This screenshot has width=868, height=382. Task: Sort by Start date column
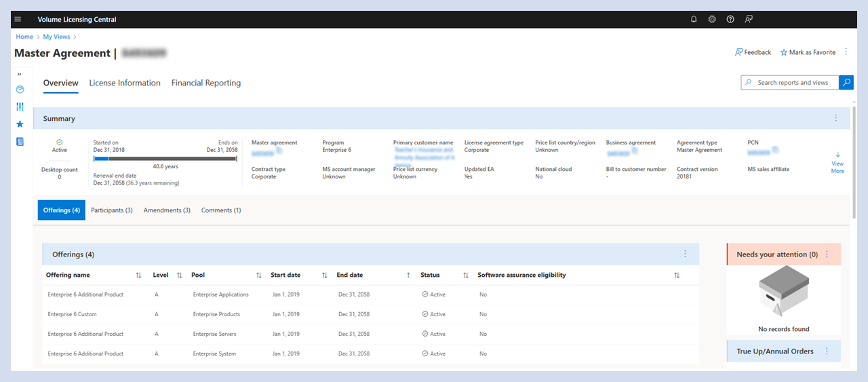(x=324, y=275)
